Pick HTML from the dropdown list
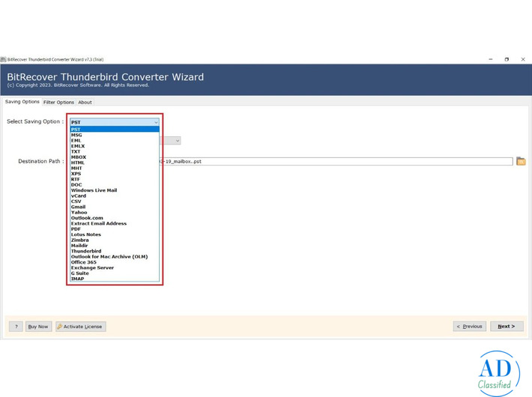Screen dimensions: 532x397 click(x=115, y=163)
